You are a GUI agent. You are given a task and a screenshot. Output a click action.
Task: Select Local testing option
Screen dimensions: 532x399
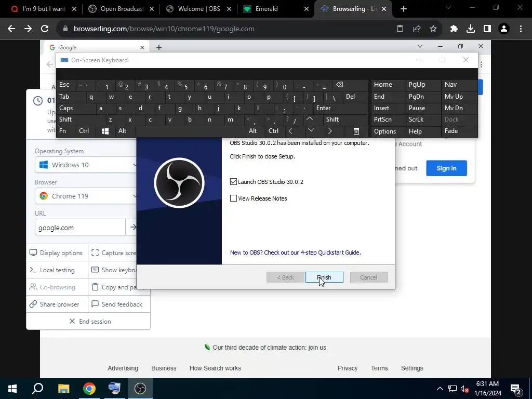click(x=57, y=270)
